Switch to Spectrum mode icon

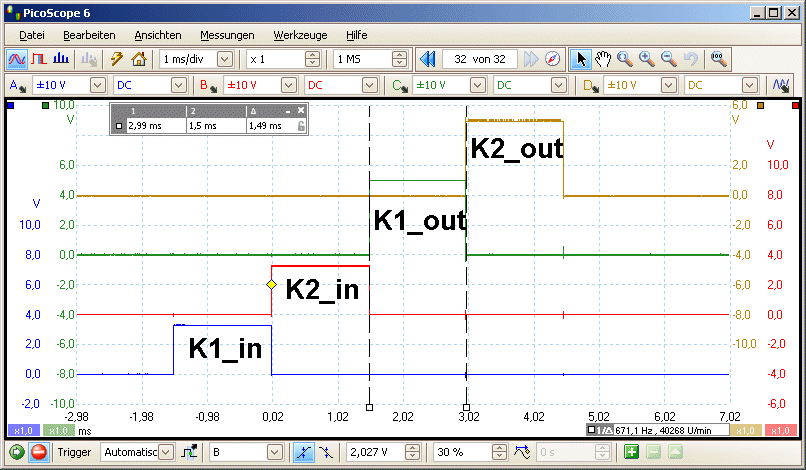(62, 59)
